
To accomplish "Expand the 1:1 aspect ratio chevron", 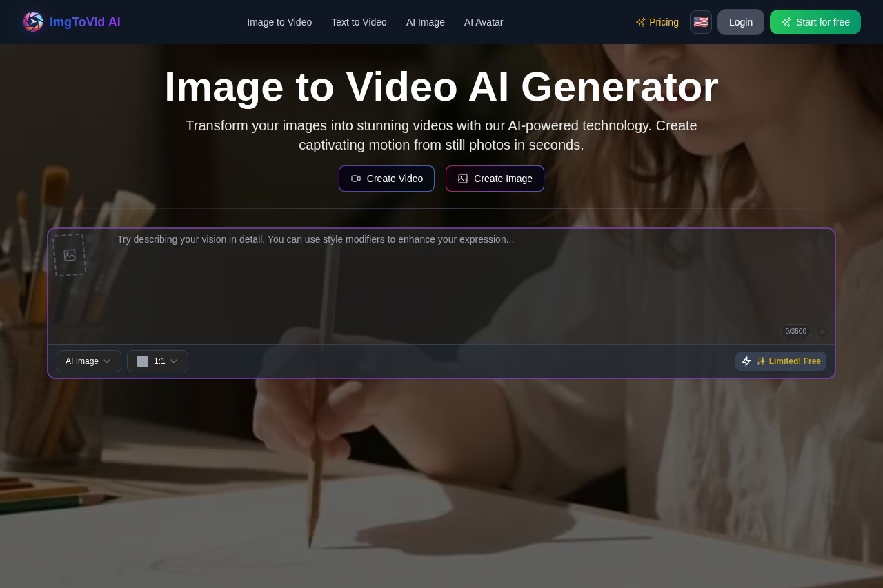I will [174, 361].
